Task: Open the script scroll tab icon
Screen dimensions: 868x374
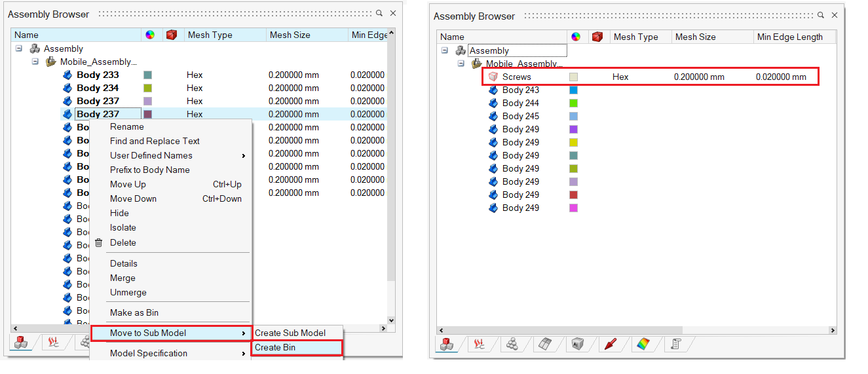Action: (675, 344)
